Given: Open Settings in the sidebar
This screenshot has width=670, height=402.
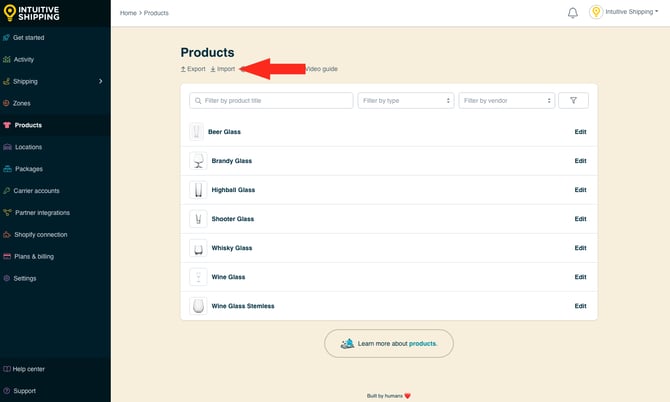Looking at the screenshot, I should click(x=25, y=278).
